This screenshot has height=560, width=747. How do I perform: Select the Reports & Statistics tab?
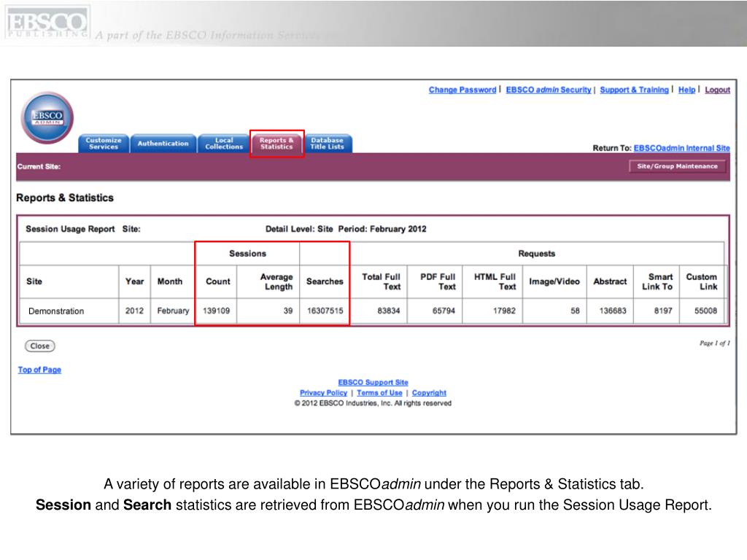pos(276,144)
